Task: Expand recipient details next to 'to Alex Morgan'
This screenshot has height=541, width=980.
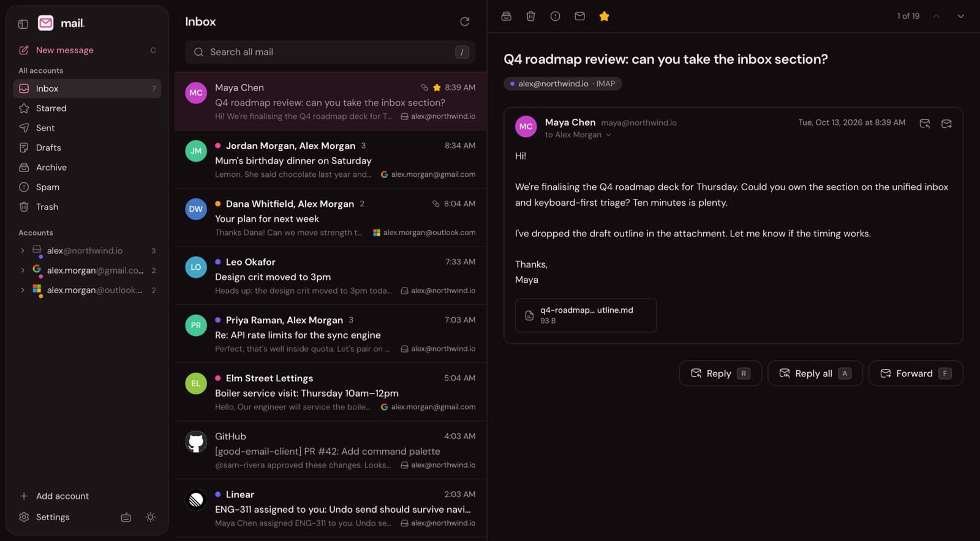Action: [x=608, y=135]
